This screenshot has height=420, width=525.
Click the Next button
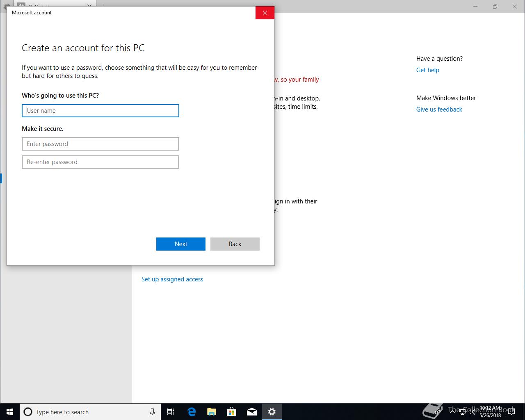pyautogui.click(x=181, y=244)
